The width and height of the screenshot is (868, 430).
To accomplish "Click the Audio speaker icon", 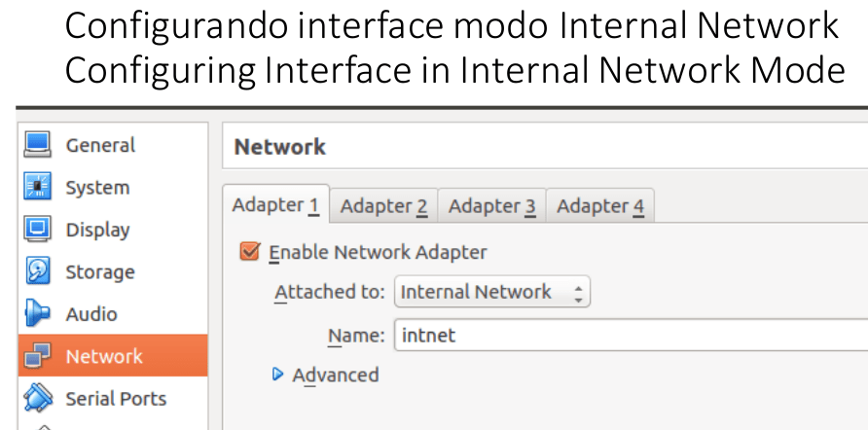I will point(38,313).
